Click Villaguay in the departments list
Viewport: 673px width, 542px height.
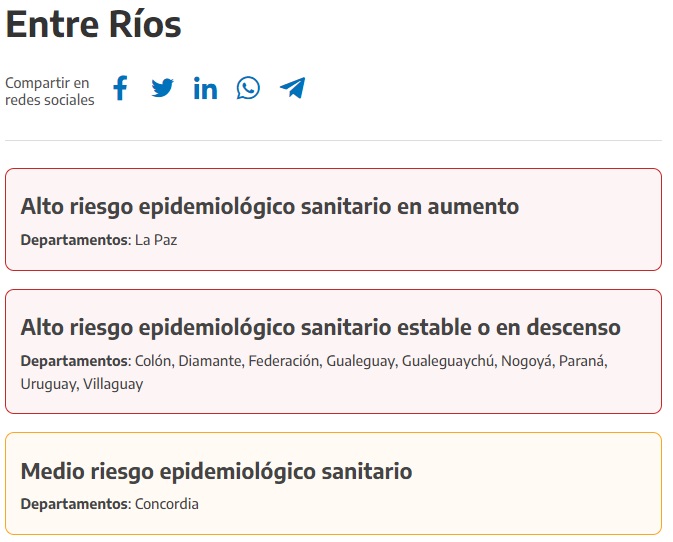(x=113, y=384)
